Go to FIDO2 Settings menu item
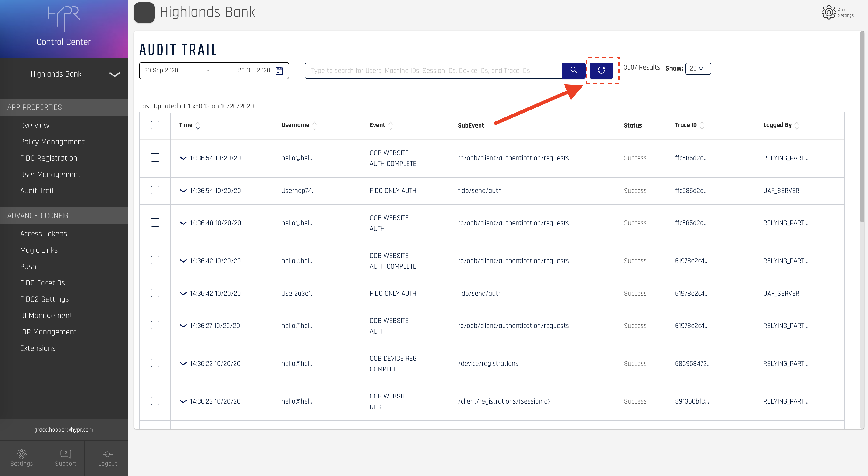This screenshot has height=476, width=868. [44, 299]
